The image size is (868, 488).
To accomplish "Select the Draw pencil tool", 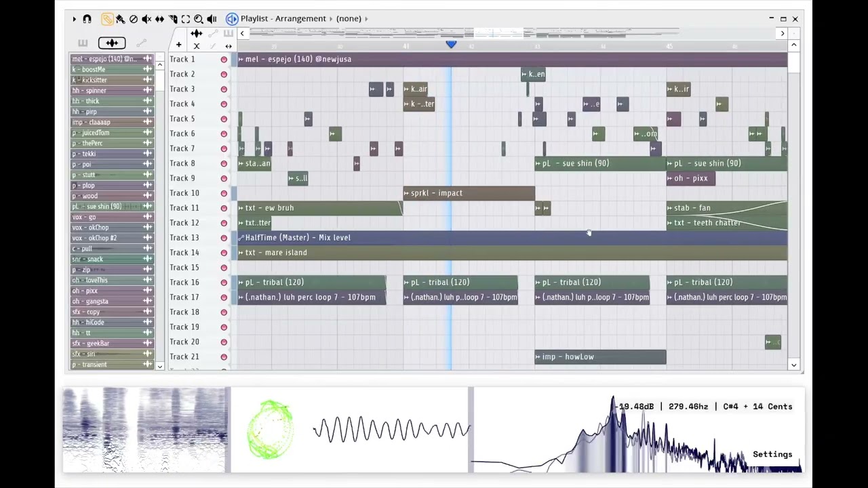I will tap(107, 19).
